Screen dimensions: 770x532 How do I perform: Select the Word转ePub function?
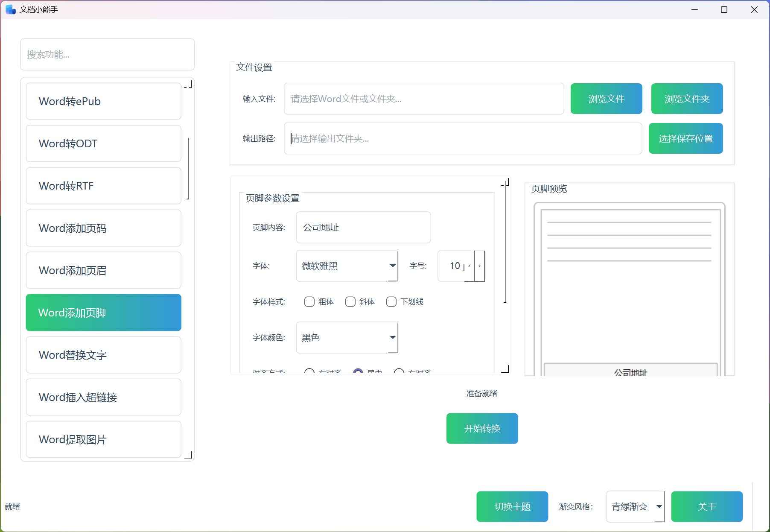103,101
